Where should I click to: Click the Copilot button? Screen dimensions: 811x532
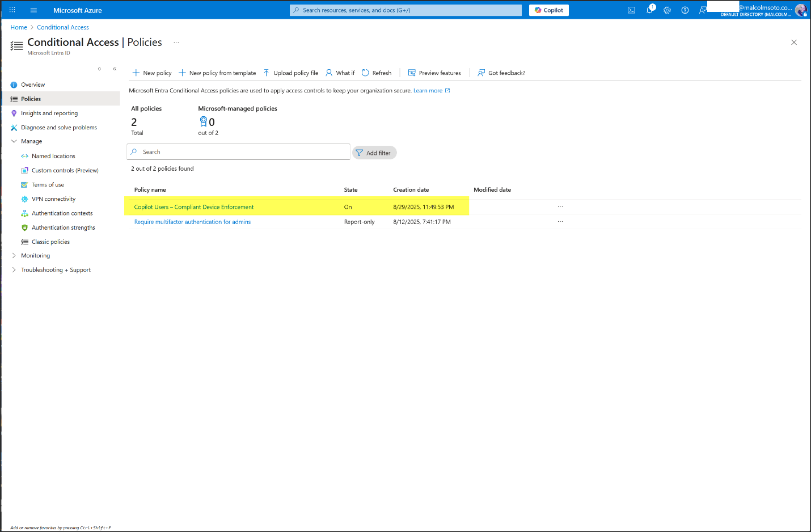(x=548, y=10)
